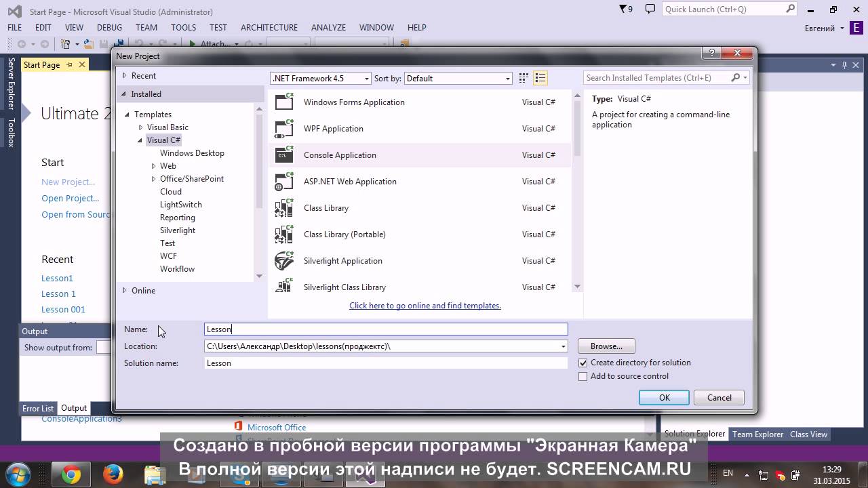This screenshot has height=488, width=868.
Task: Expand the Online section
Action: point(124,291)
